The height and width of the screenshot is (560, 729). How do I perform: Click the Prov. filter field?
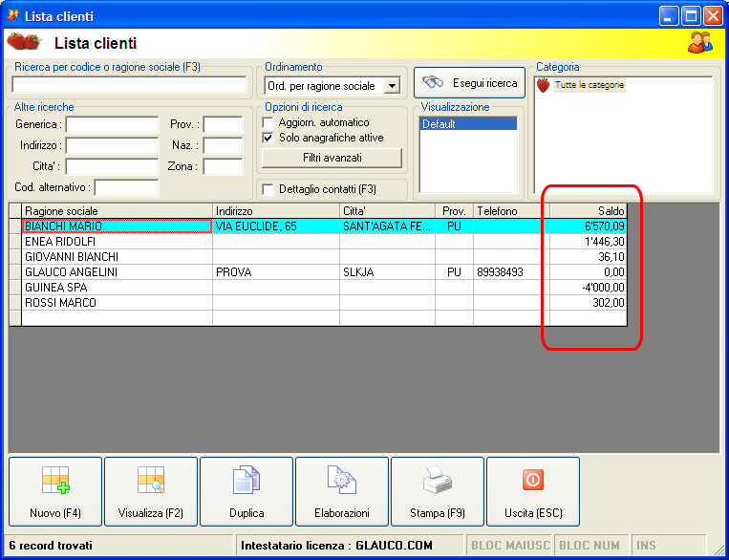tap(223, 124)
